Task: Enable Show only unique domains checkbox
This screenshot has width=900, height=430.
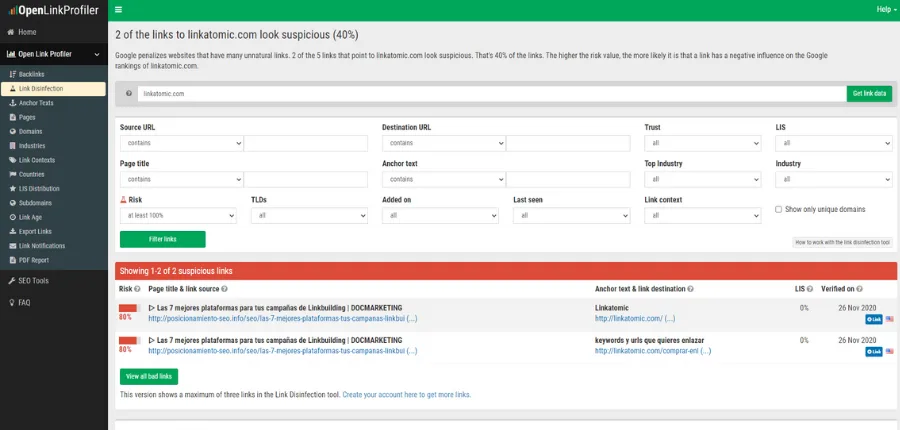Action: pyautogui.click(x=779, y=209)
